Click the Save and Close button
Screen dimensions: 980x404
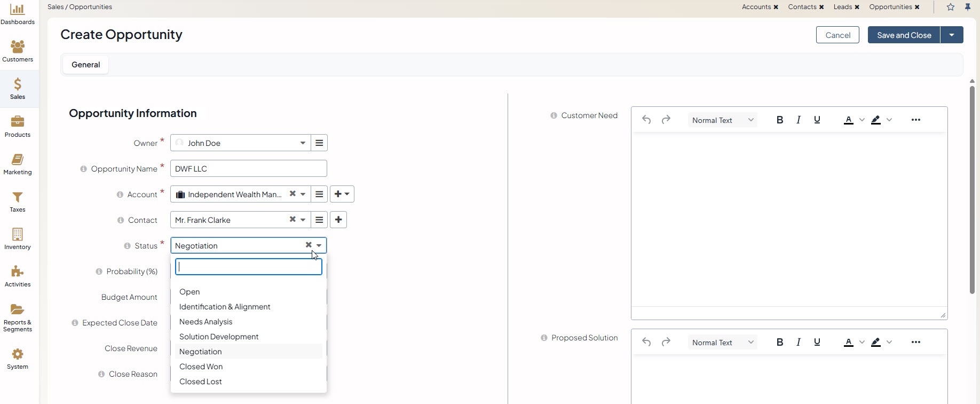pyautogui.click(x=904, y=35)
